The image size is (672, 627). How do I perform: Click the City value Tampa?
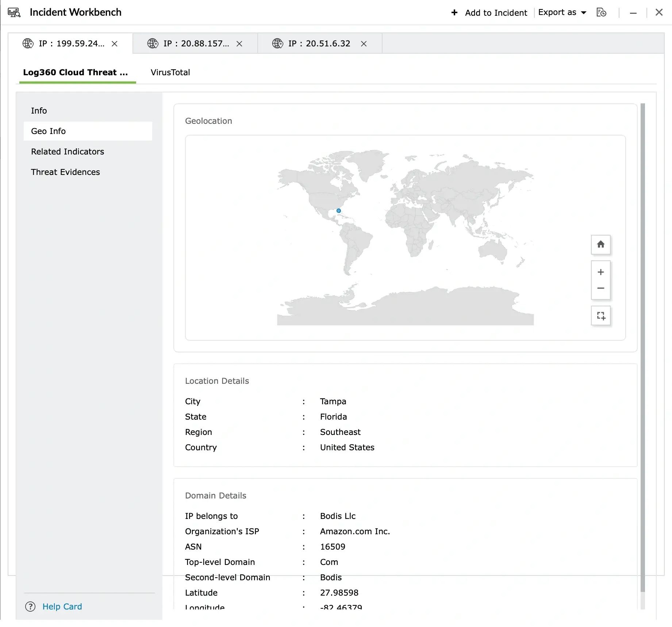333,401
